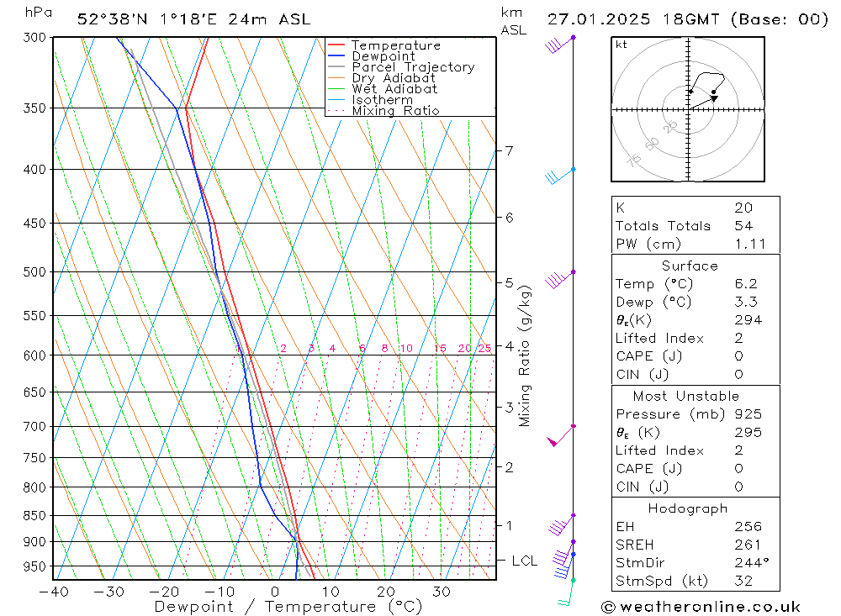
Task: Click the purple wind barb at 500 hPa
Action: (560, 279)
